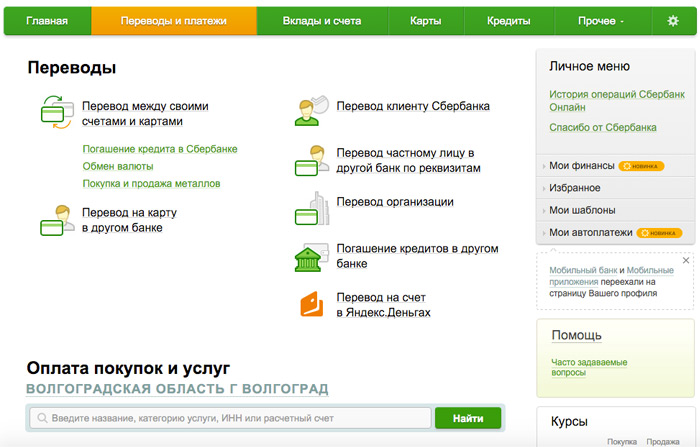Switch to the Карты tab
Viewport: 700px width, 447px height.
coord(425,21)
